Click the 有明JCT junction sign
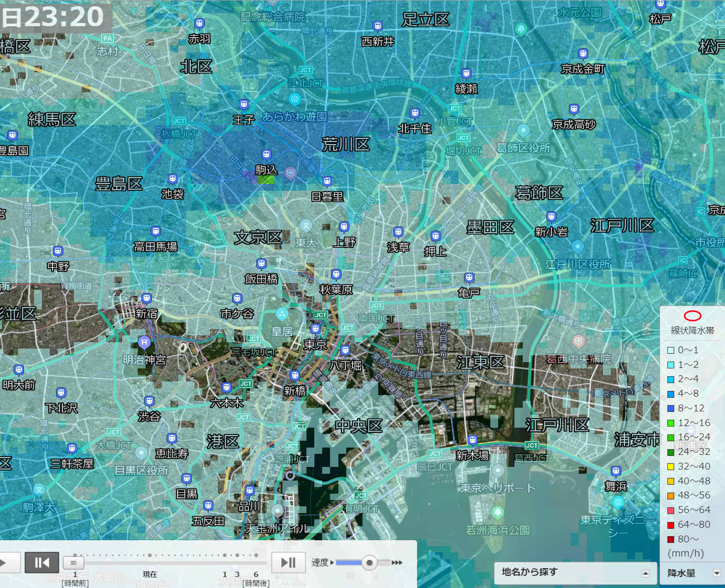This screenshot has height=588, width=725. 361,496
